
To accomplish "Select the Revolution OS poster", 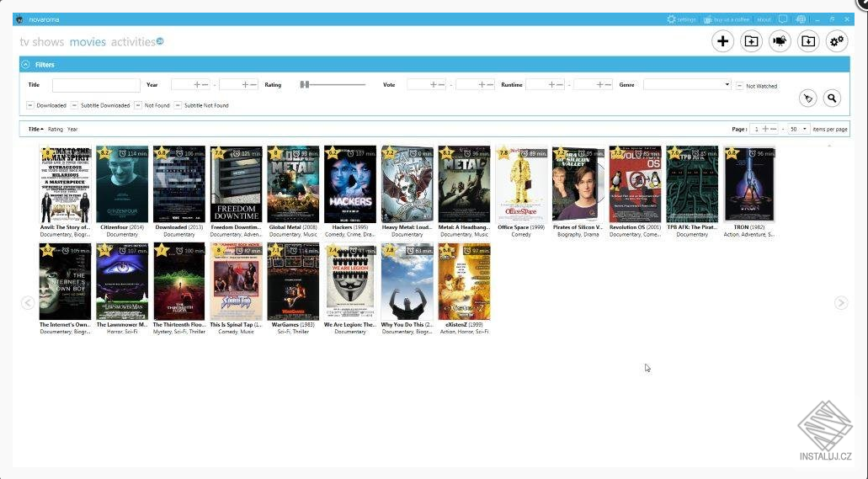I will coord(635,184).
